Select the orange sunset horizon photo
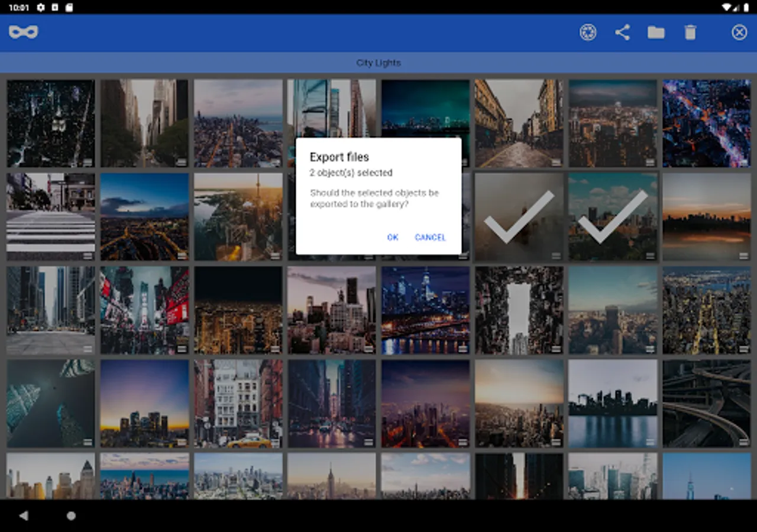 pyautogui.click(x=706, y=216)
